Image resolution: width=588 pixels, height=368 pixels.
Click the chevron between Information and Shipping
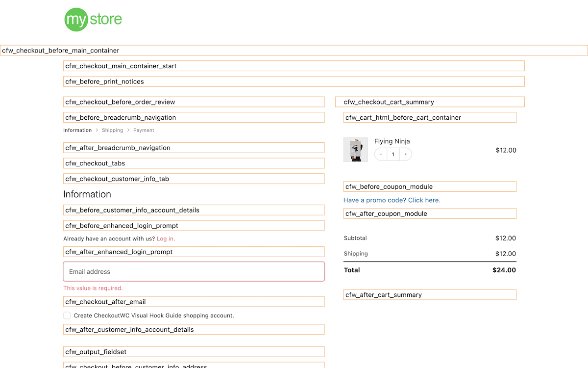tap(97, 131)
